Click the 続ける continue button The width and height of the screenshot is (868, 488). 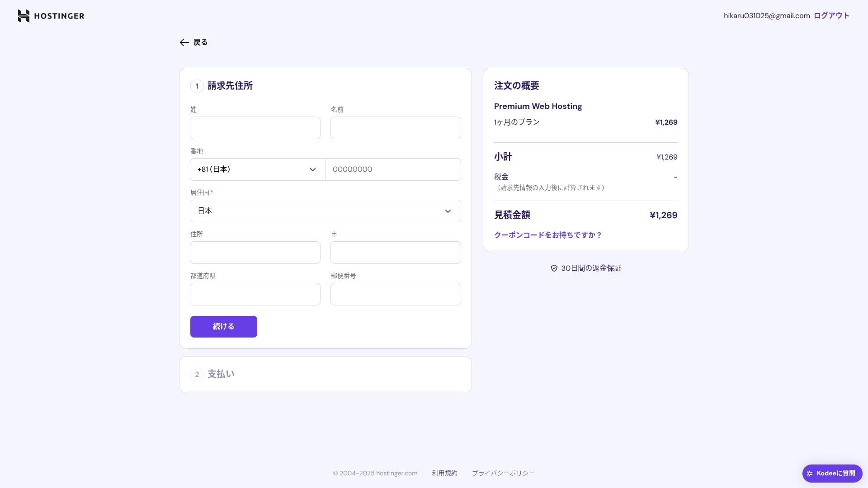tap(224, 327)
